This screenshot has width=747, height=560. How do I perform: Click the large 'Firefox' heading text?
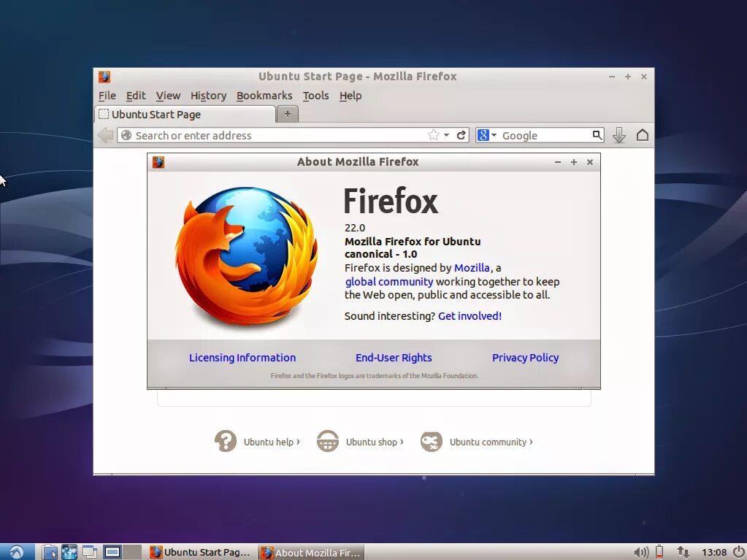(x=391, y=202)
